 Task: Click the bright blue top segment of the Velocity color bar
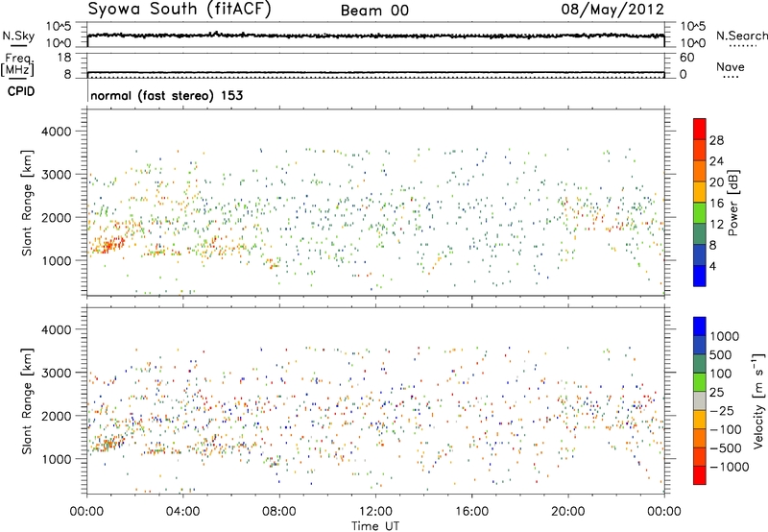coord(700,326)
